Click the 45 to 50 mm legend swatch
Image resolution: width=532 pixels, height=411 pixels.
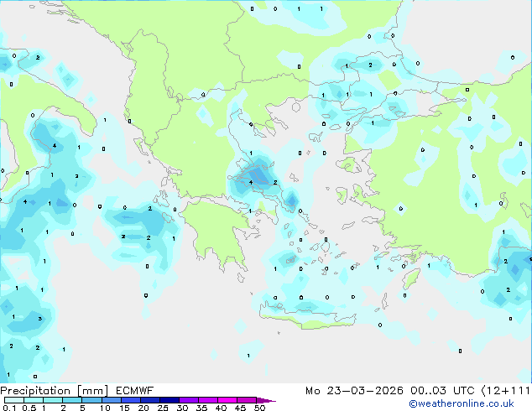click(247, 400)
